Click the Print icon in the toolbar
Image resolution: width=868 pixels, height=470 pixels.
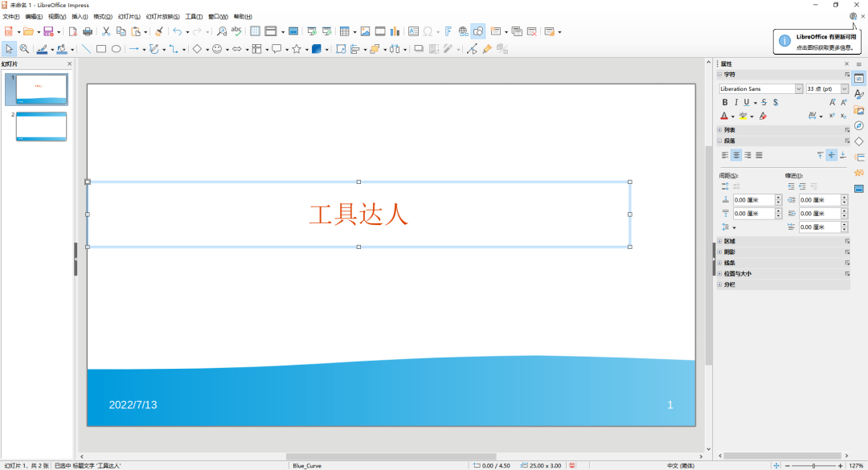(87, 31)
